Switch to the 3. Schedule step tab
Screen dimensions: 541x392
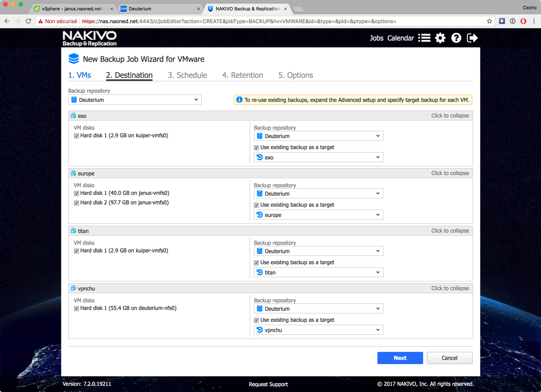(x=187, y=75)
